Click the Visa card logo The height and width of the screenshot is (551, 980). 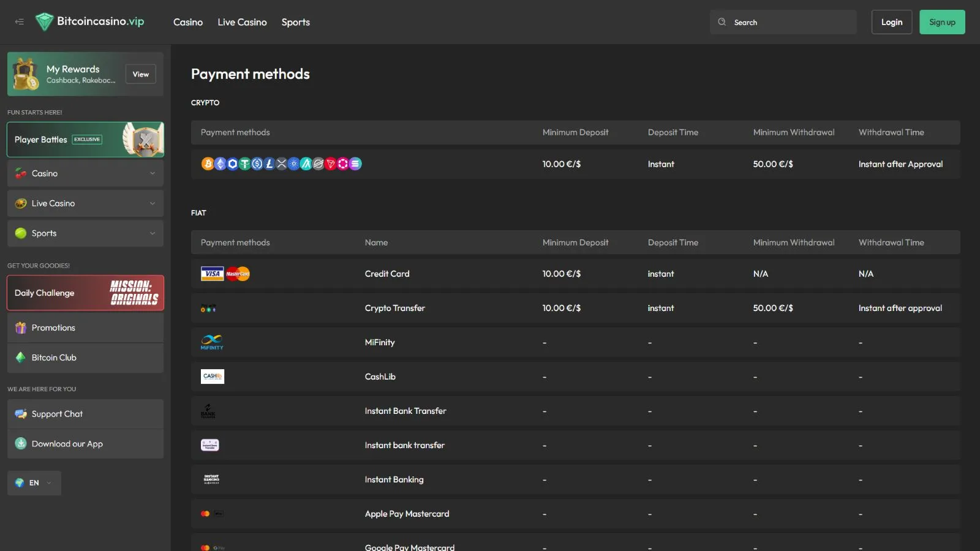(213, 274)
